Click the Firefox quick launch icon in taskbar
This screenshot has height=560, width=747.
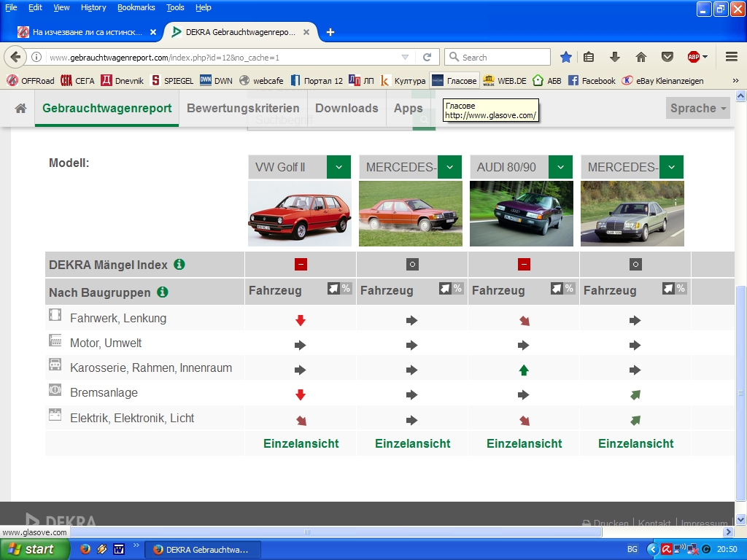[85, 549]
